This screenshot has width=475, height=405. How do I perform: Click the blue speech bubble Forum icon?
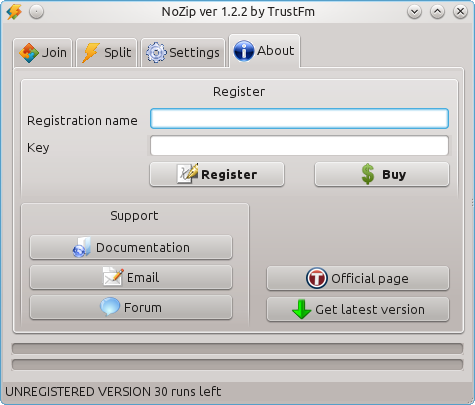110,307
